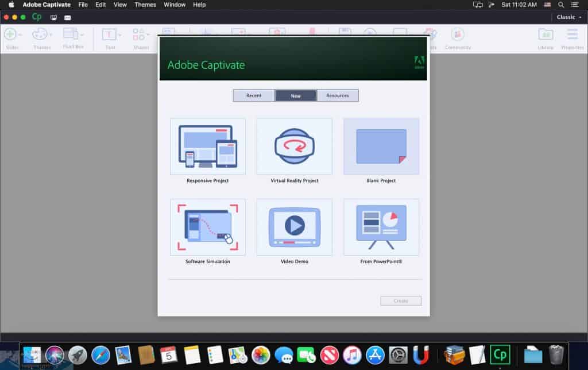Open the View menu

tap(120, 5)
